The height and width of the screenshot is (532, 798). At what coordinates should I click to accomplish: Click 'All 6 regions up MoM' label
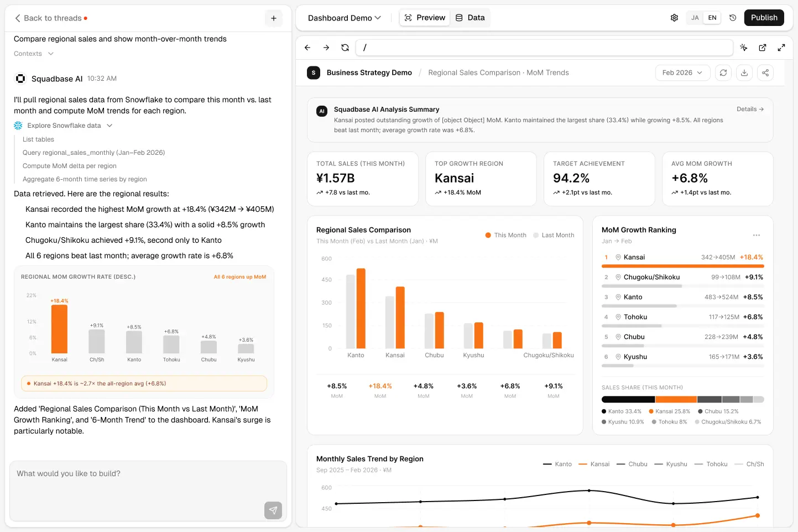[240, 277]
